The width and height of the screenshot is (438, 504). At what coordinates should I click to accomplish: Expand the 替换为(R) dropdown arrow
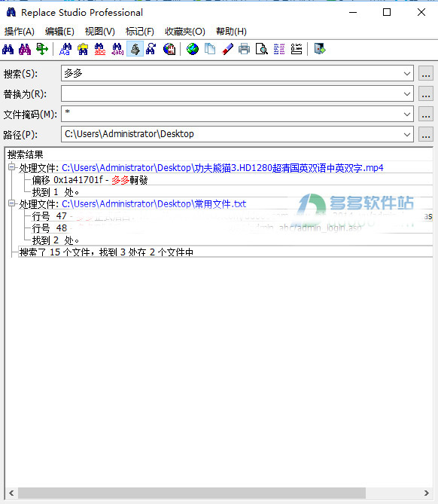click(407, 94)
